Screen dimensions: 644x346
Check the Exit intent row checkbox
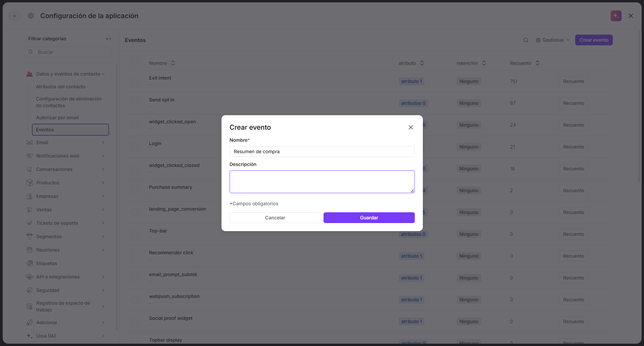point(135,81)
